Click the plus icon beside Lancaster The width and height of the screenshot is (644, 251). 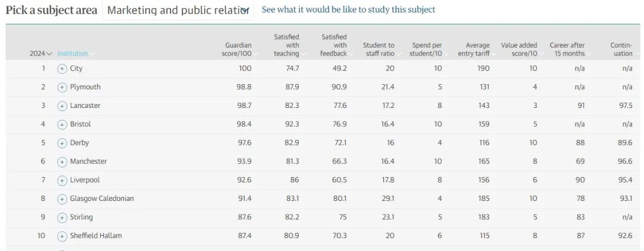[62, 106]
